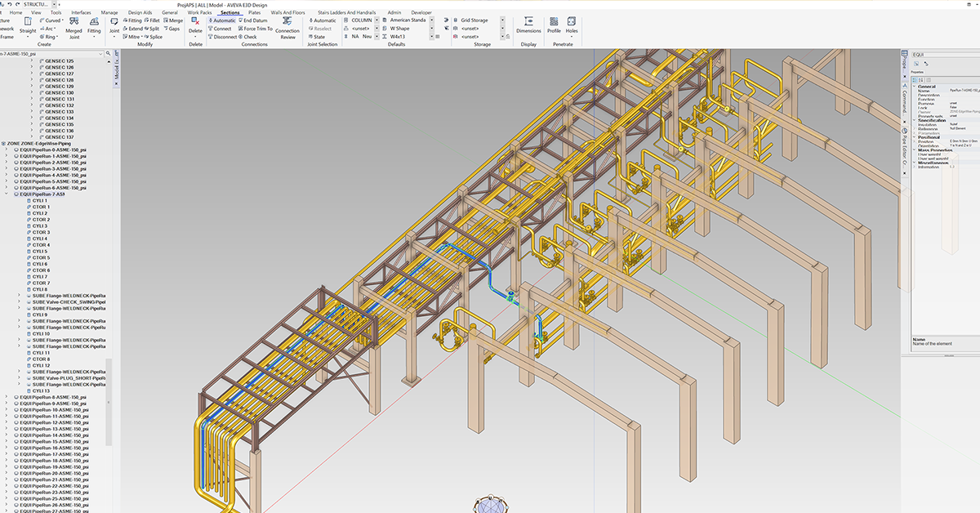Select EQUI PipeRun-20-ASME-150_psi tree item

[52, 473]
